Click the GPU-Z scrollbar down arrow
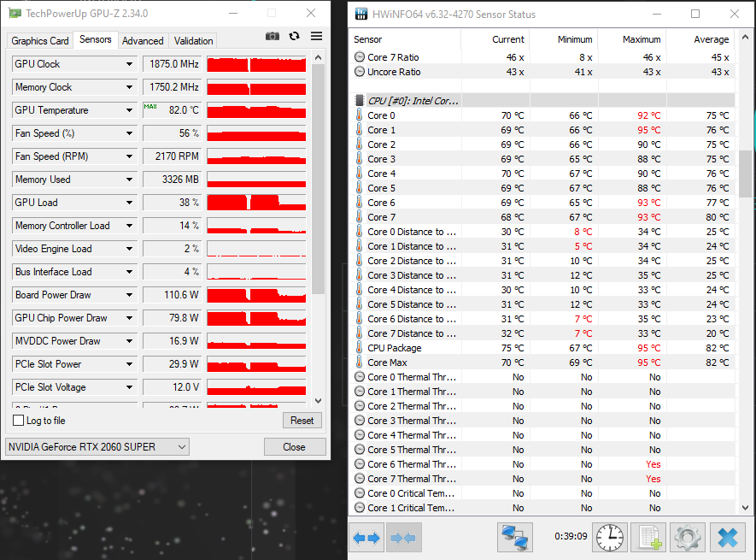This screenshot has width=756, height=560. [318, 401]
